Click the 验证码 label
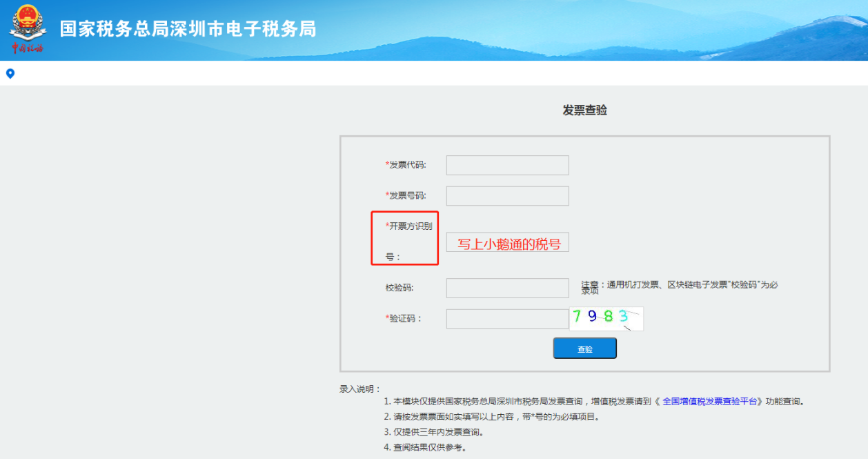 pyautogui.click(x=404, y=319)
